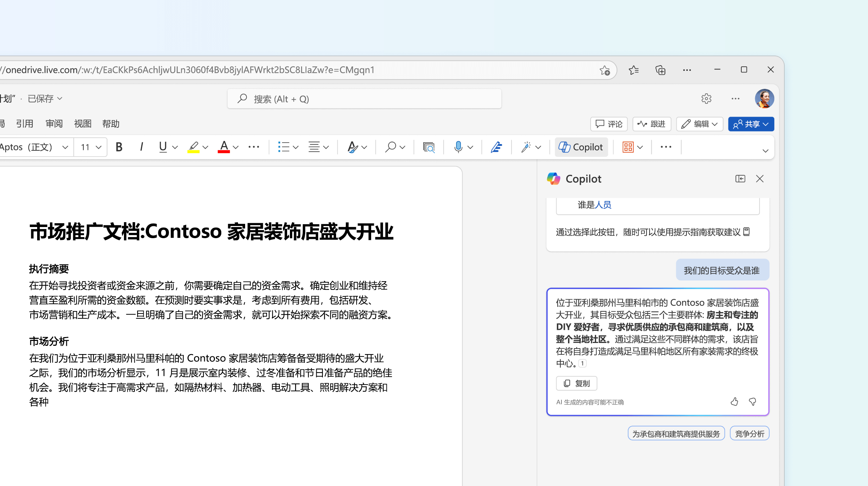Click the Bold formatting icon
This screenshot has width=868, height=486.
119,147
